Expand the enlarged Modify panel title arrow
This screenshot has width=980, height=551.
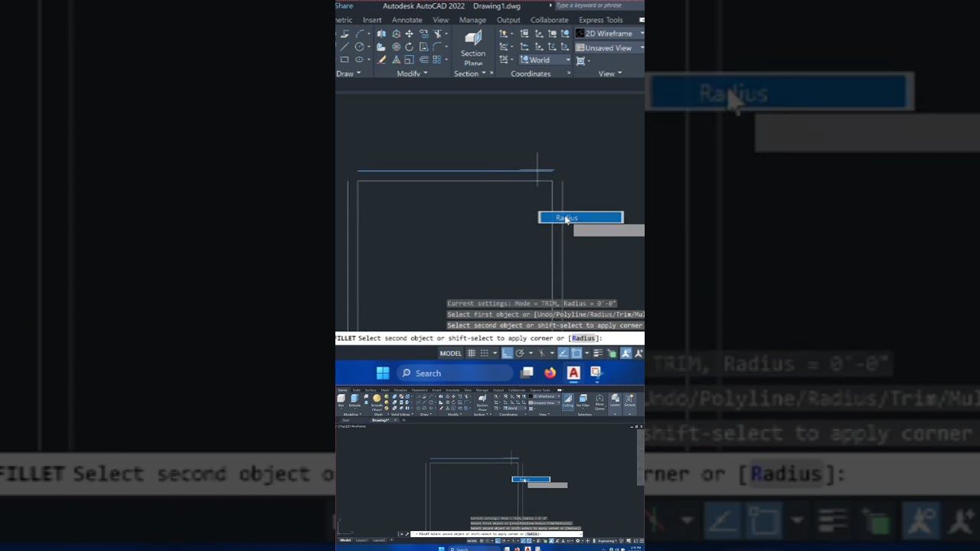[x=426, y=73]
